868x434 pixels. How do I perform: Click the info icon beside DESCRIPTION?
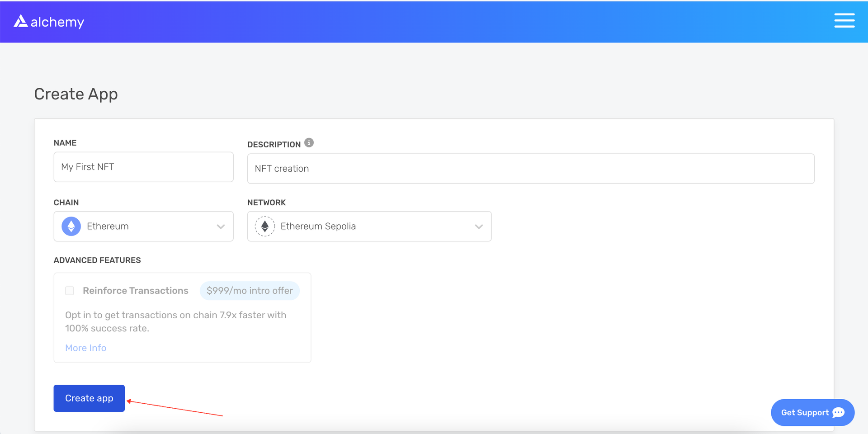pos(309,142)
